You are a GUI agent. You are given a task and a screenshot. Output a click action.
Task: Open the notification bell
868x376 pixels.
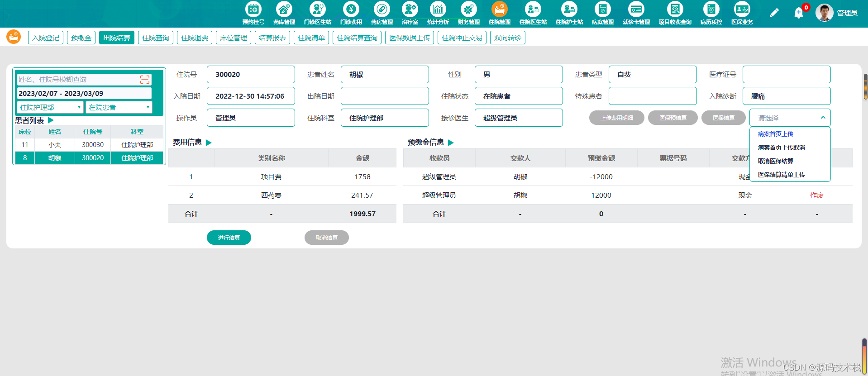coord(799,13)
